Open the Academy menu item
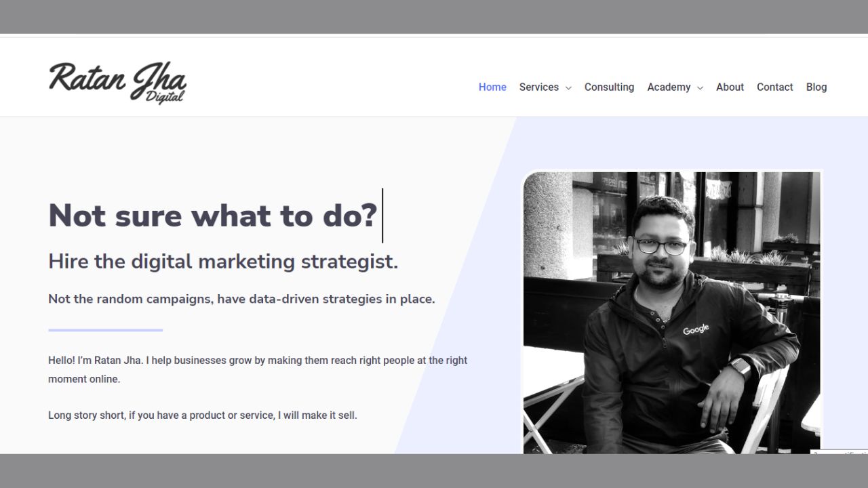Screen dimensions: 868x488 click(x=668, y=87)
